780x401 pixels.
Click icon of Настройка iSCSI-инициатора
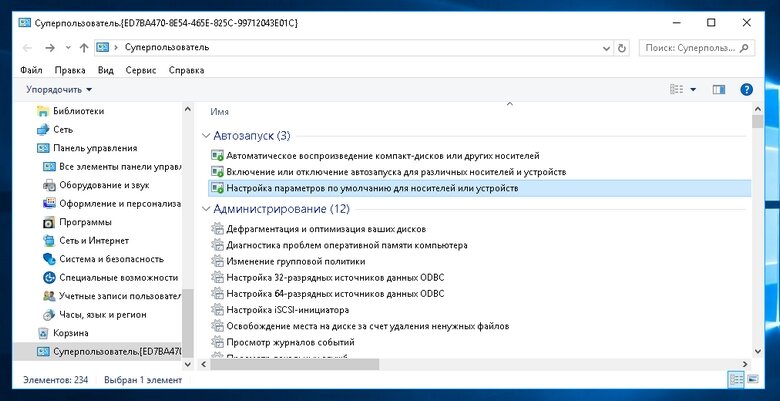(217, 310)
